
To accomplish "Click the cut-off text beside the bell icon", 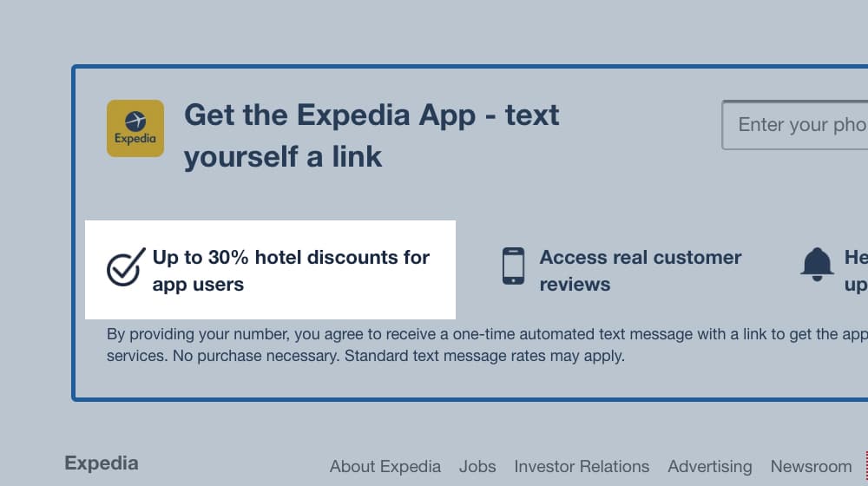I will (856, 271).
